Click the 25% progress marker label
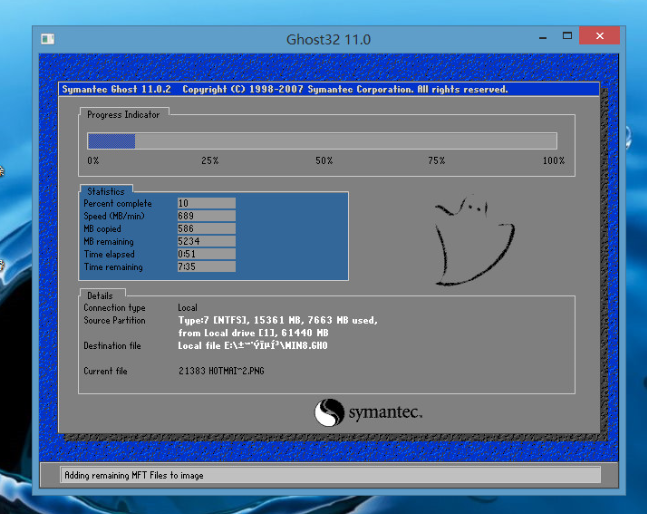Image resolution: width=647 pixels, height=514 pixels. point(210,161)
